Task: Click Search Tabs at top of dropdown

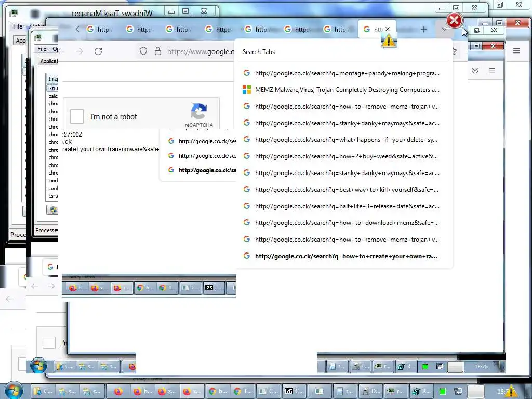Action: (x=259, y=52)
